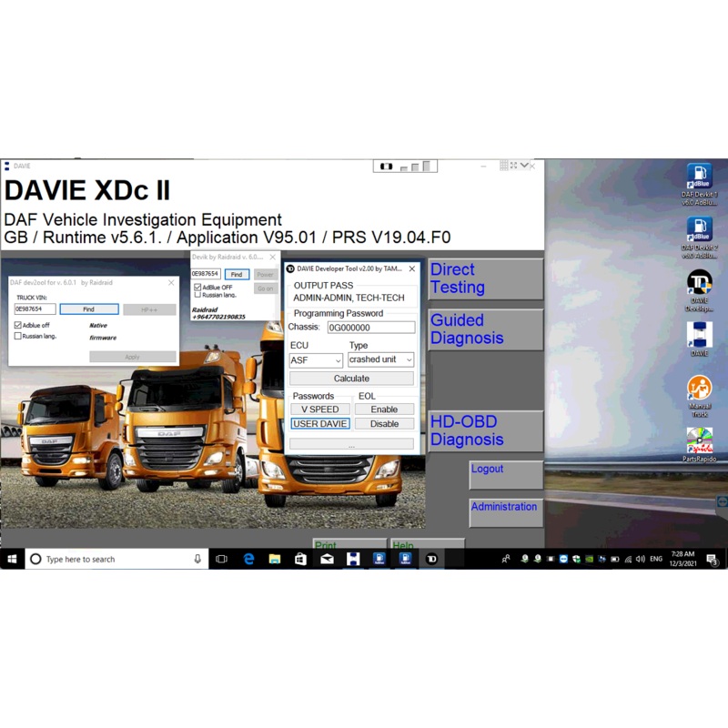Open HD-OBD Diagnosis menu
This screenshot has width=728, height=728.
coord(485,430)
